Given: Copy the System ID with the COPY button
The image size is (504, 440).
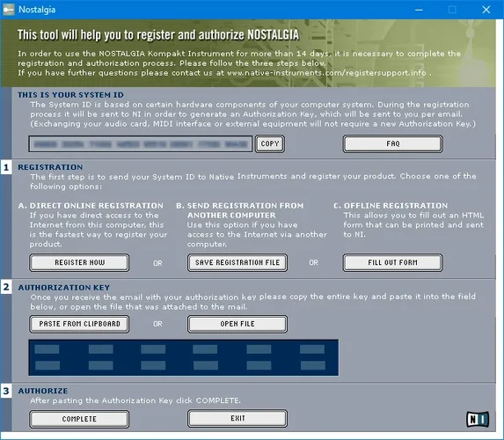Looking at the screenshot, I should tap(270, 143).
